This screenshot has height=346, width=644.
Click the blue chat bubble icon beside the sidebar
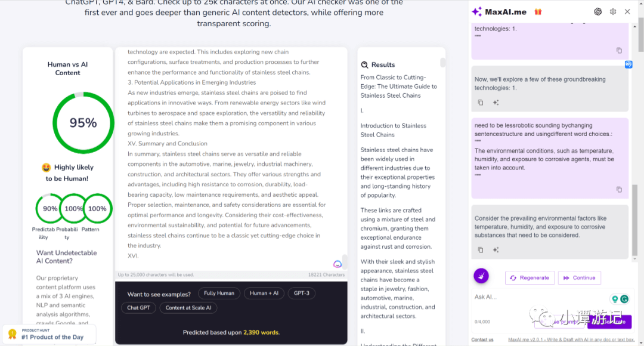tap(628, 64)
